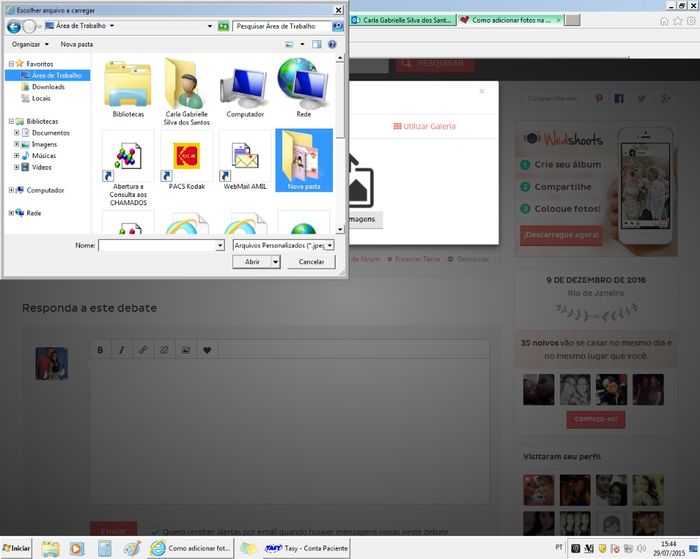Expand the Documentos tree node
Image resolution: width=700 pixels, height=559 pixels.
point(17,133)
